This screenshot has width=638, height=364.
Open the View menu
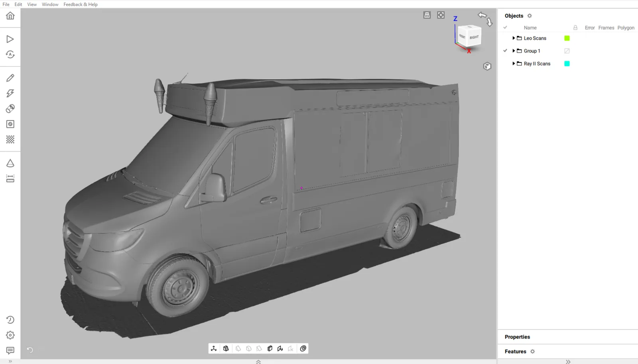[32, 4]
